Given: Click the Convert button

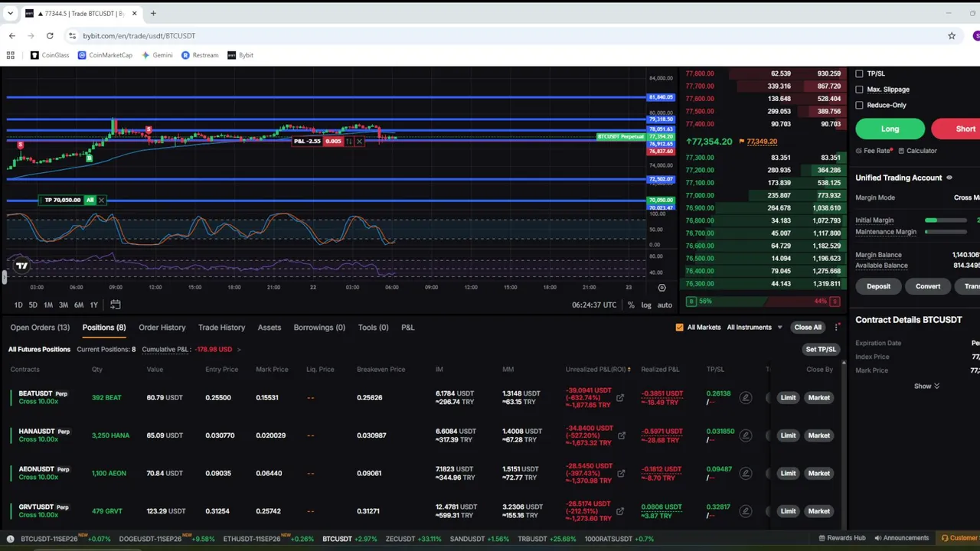Looking at the screenshot, I should 928,286.
